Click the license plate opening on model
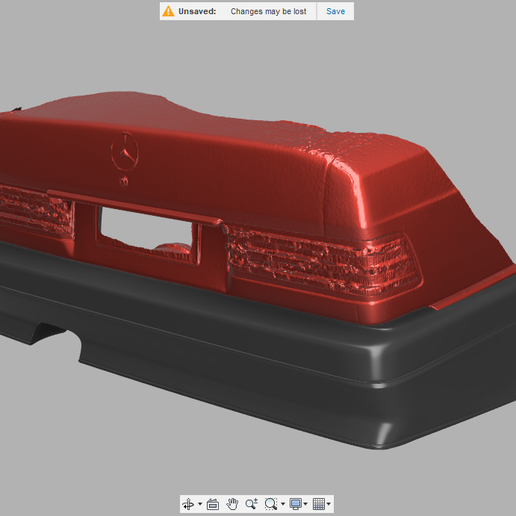The image size is (516, 516). click(x=146, y=229)
